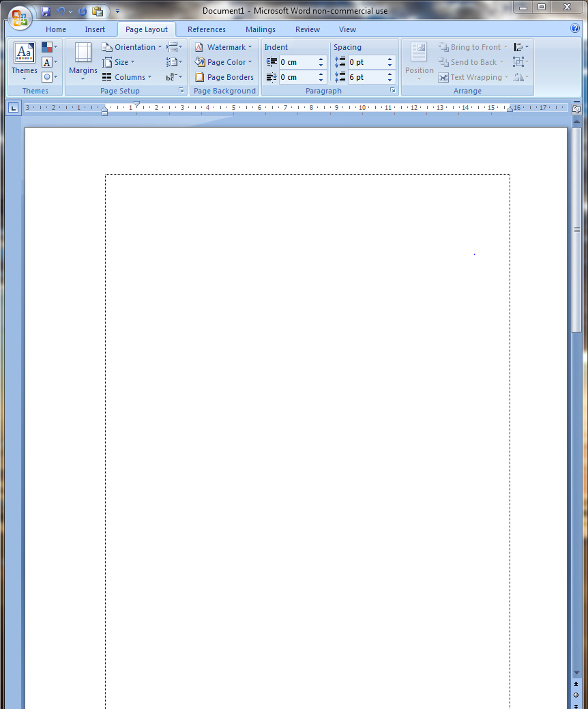Image resolution: width=588 pixels, height=709 pixels.
Task: Toggle ruler display button above scrollbar
Action: point(576,108)
